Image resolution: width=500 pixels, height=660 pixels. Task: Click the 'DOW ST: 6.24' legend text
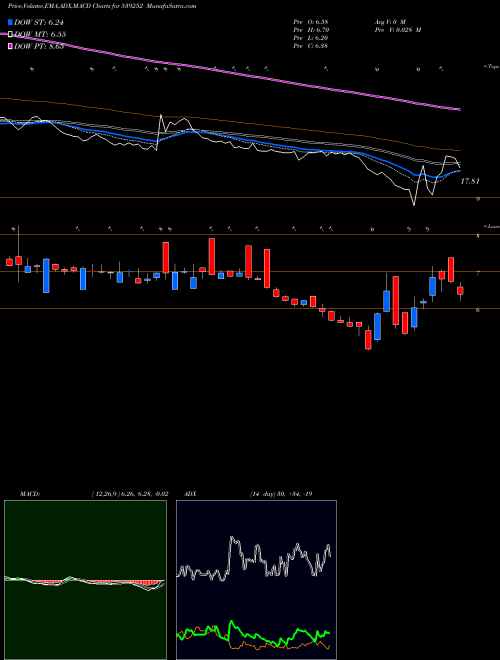pos(39,22)
